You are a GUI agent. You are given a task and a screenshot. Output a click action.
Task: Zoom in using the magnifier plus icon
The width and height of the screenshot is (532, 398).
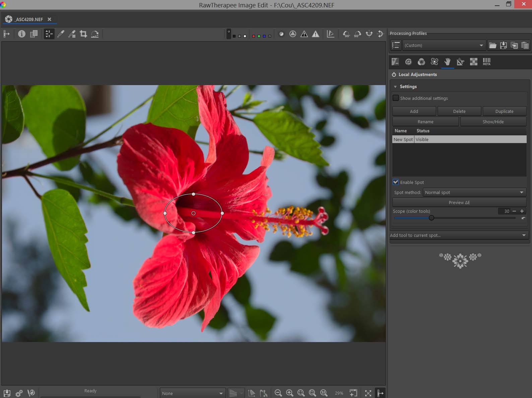click(x=289, y=393)
